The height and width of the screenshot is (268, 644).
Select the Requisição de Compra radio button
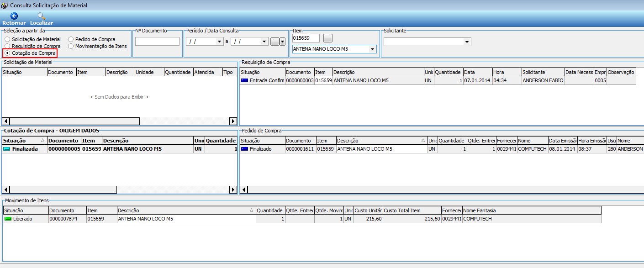click(x=7, y=46)
